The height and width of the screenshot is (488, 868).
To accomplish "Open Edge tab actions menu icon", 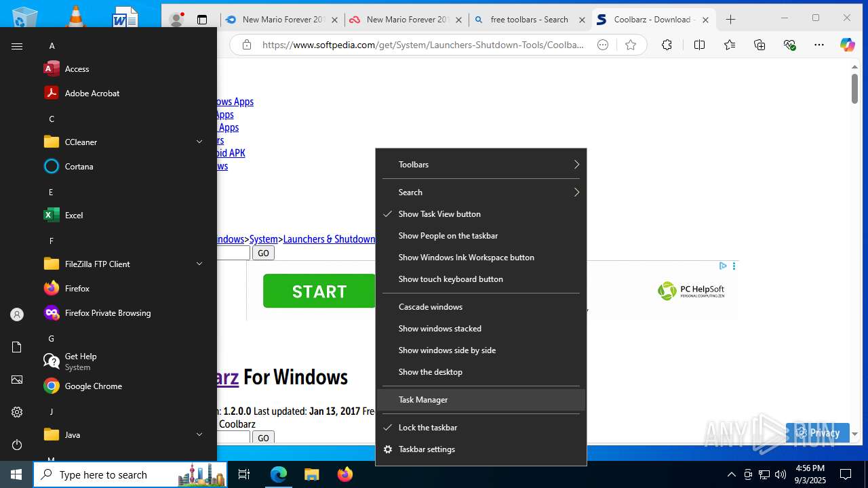I will pos(202,20).
